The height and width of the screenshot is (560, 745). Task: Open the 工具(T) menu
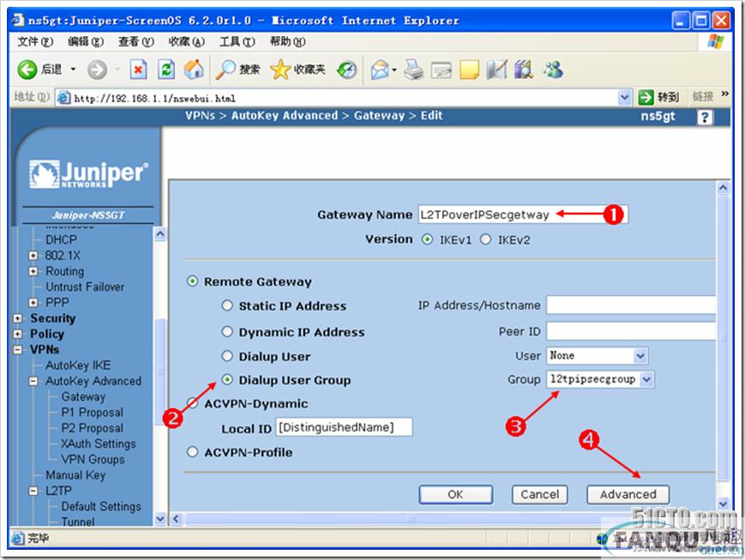[x=237, y=42]
